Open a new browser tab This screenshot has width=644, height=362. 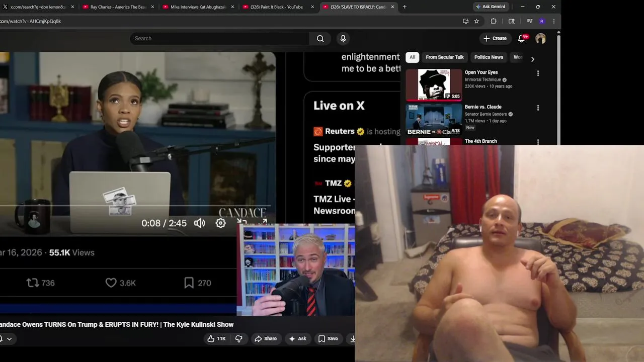(x=405, y=7)
